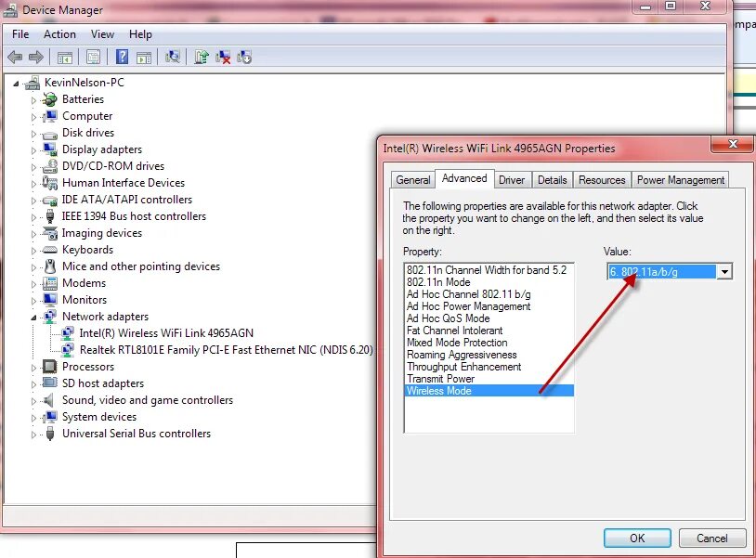Minimize the Device Manager window
Screen dimensions: 756x558
[646, 6]
